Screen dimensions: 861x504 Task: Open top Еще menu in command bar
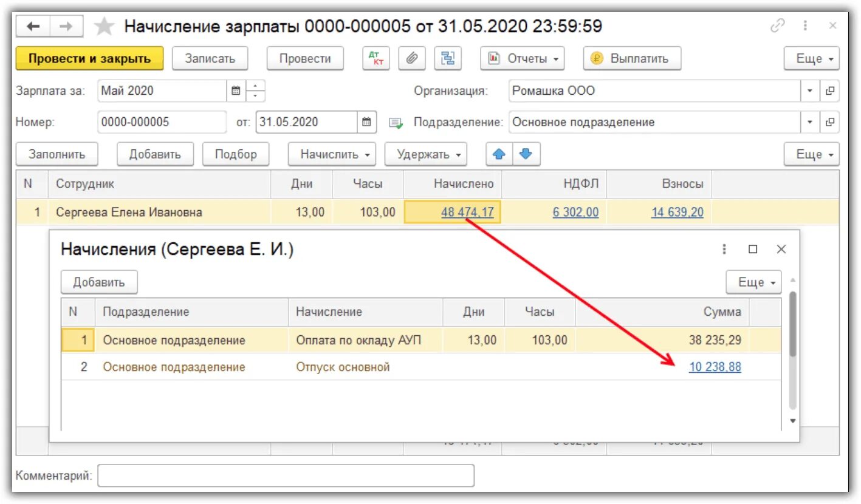[811, 58]
